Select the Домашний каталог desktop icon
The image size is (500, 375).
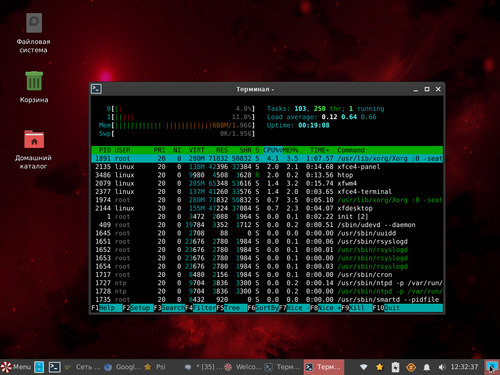click(x=33, y=150)
